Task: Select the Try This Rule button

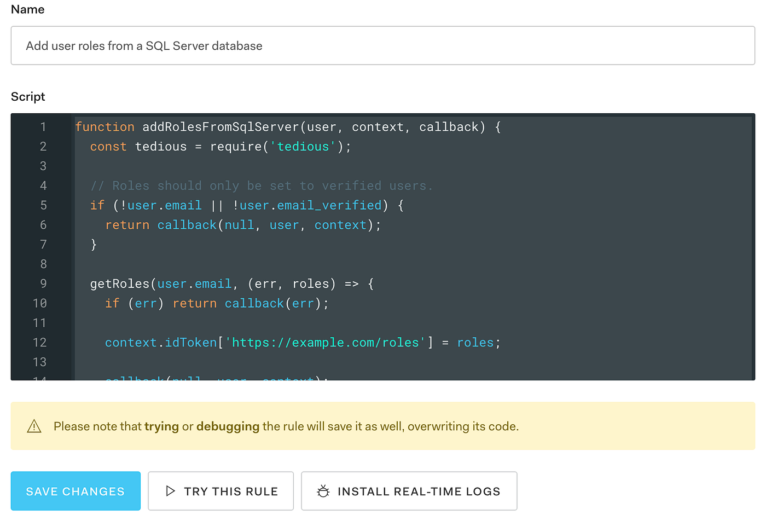Action: tap(220, 491)
